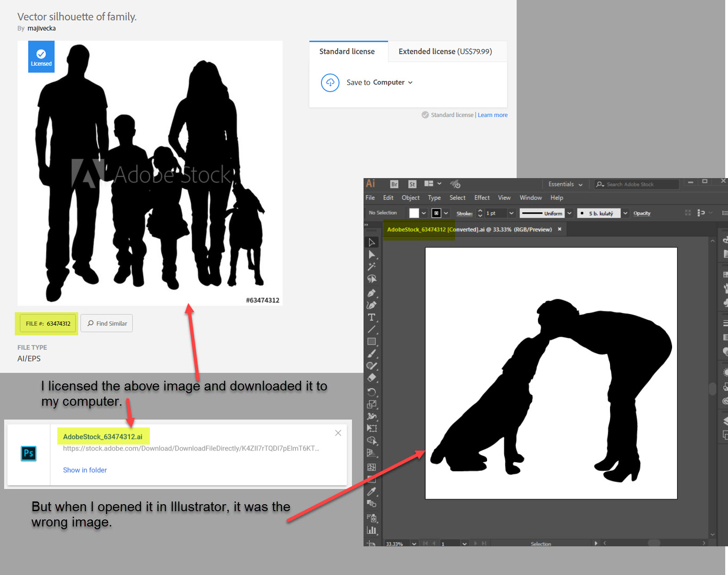Open Adobe Stock from St icon
Screen dimensions: 728x575
point(412,184)
